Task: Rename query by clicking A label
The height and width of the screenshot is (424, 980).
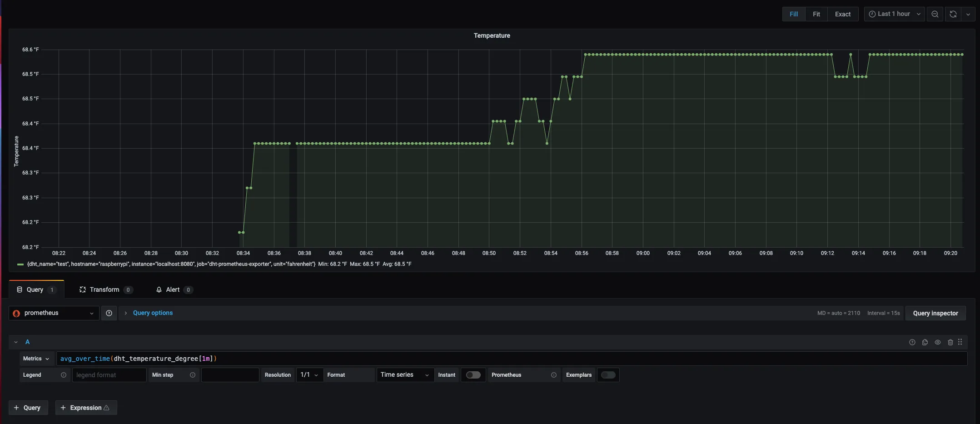Action: (27, 342)
